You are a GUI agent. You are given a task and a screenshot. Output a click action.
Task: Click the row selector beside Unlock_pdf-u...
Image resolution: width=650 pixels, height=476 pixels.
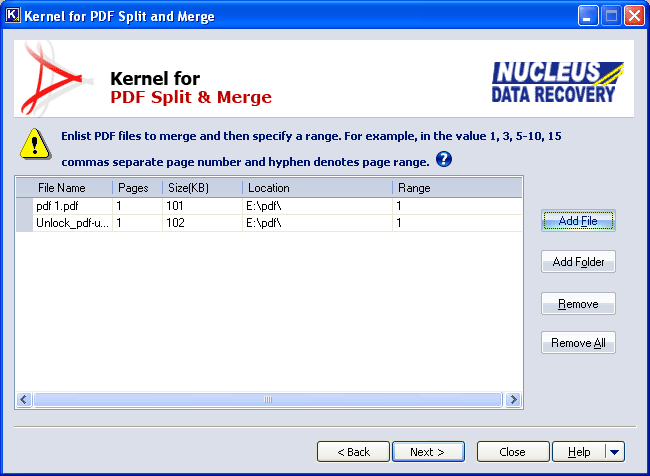24,223
